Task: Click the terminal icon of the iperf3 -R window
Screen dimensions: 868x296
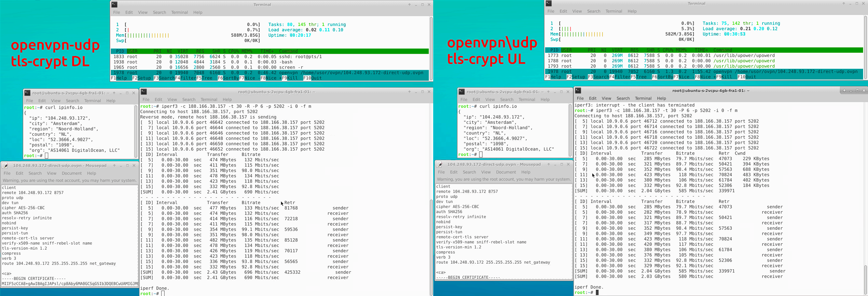Action: click(x=144, y=92)
